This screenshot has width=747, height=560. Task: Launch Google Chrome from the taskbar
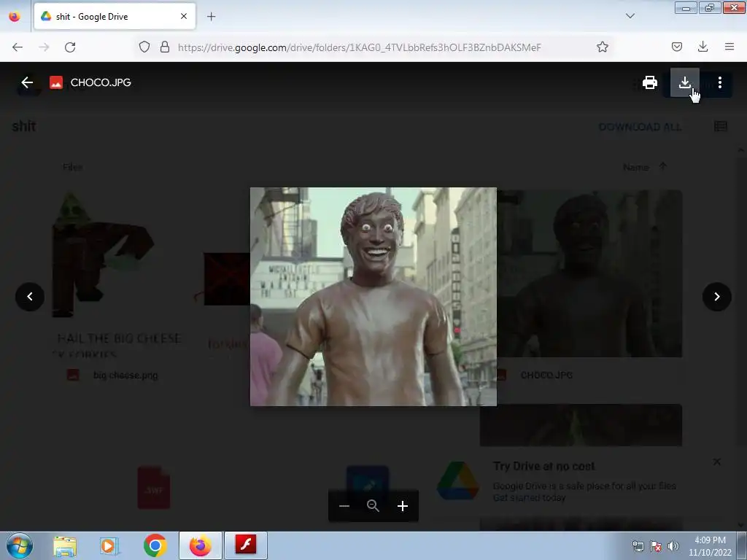click(155, 545)
